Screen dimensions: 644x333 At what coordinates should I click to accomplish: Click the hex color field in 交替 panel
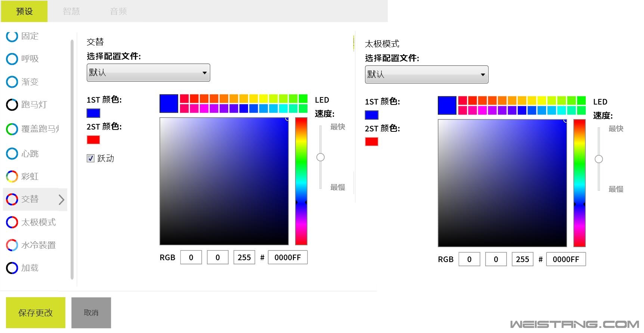(288, 258)
